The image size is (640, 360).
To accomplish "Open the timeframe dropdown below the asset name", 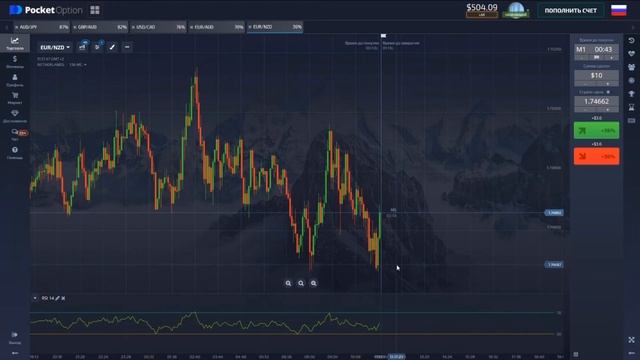I will 78,65.
